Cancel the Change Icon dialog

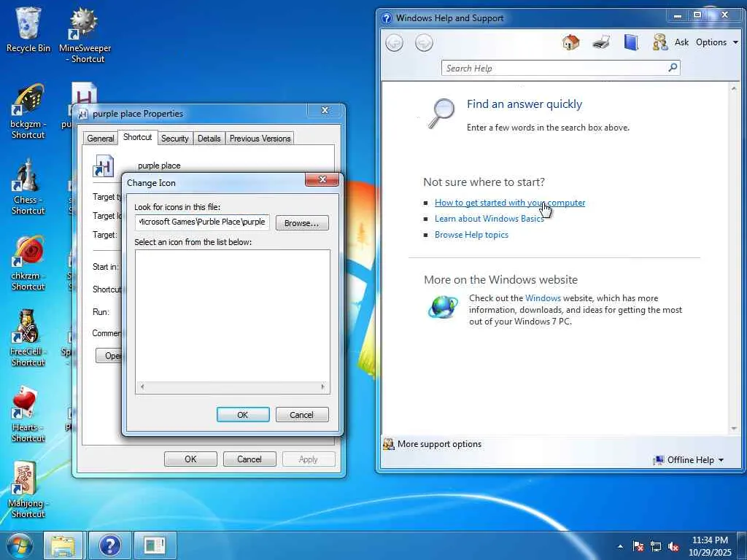[302, 415]
